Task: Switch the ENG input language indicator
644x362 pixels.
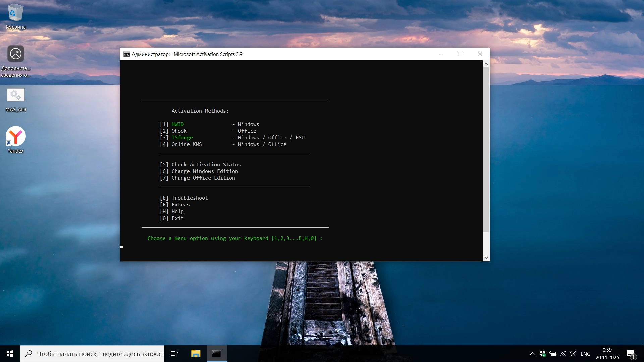Action: pos(585,354)
